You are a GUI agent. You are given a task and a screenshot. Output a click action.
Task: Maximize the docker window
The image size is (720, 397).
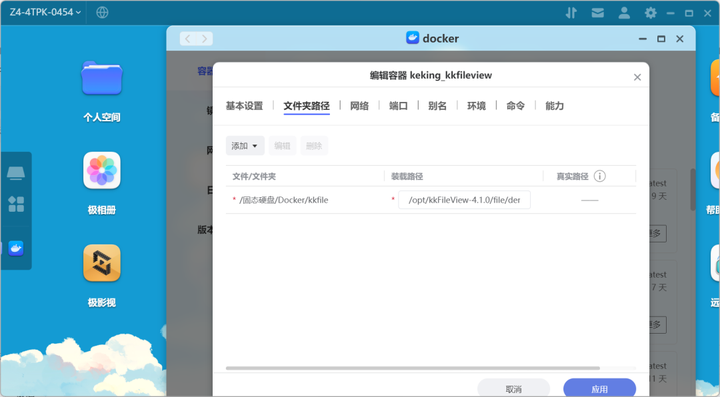pos(661,39)
